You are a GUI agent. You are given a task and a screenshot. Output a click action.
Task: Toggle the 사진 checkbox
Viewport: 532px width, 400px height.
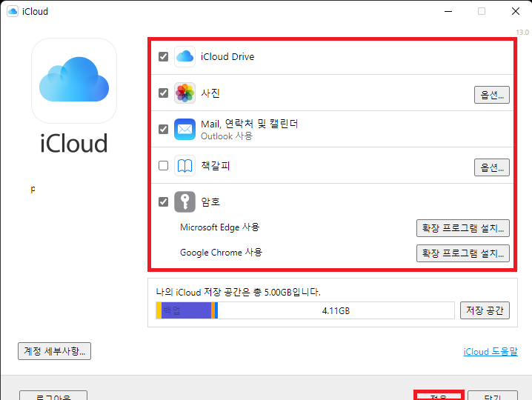[x=163, y=93]
